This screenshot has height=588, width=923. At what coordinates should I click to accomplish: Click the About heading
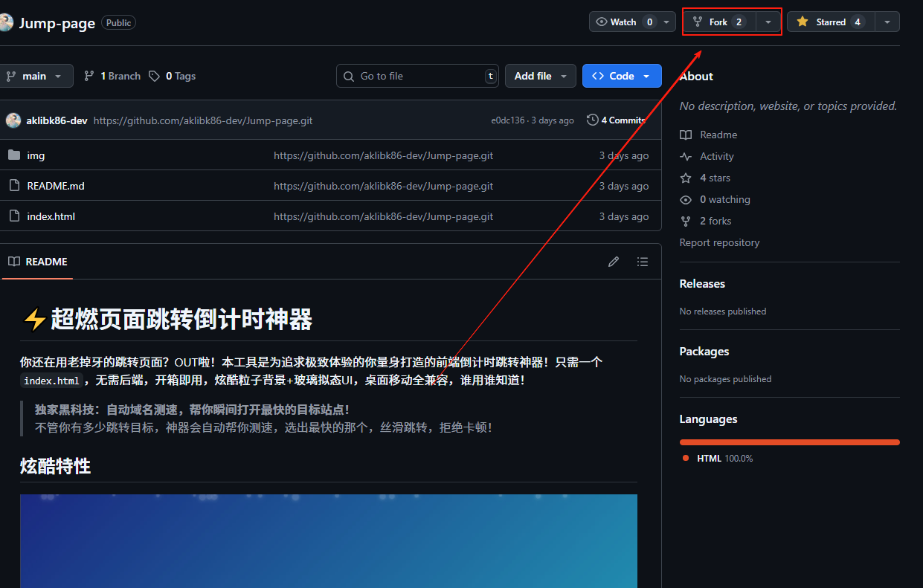696,76
